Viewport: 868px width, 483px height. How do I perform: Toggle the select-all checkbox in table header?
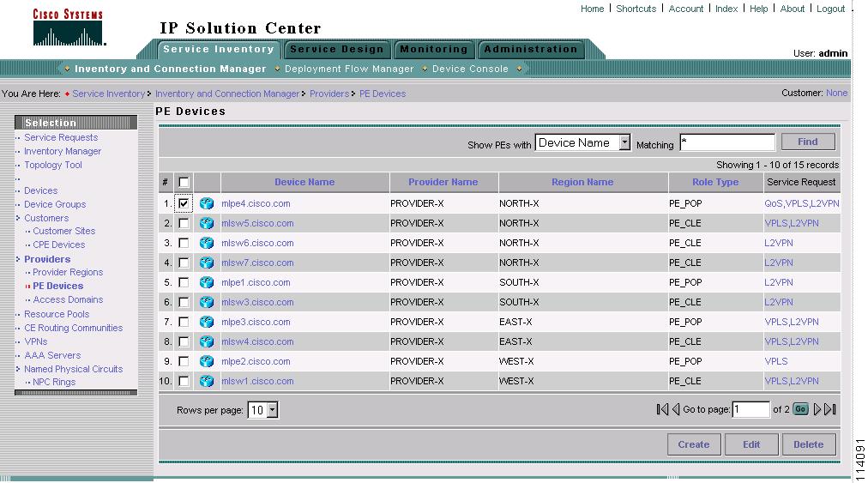tap(184, 182)
